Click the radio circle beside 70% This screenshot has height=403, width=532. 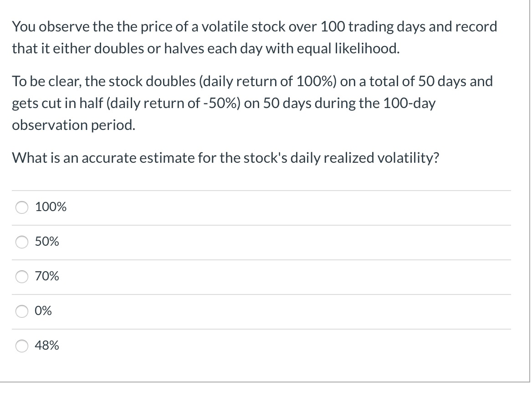click(x=21, y=276)
